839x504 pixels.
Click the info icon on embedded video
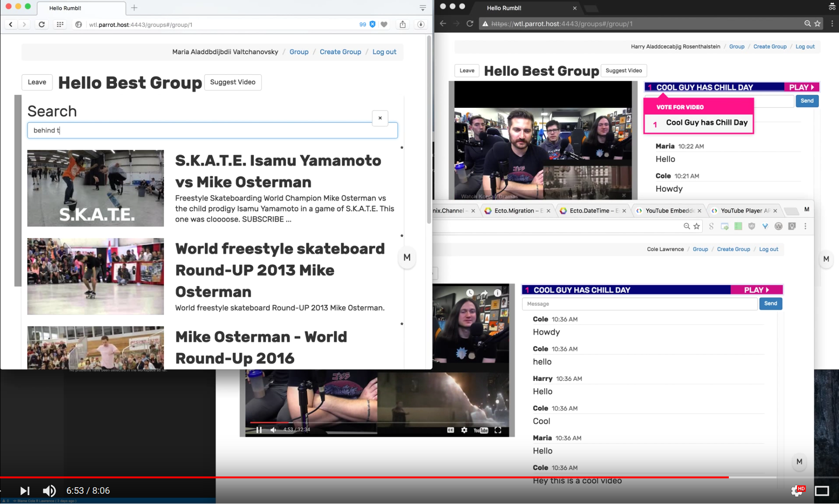coord(498,293)
